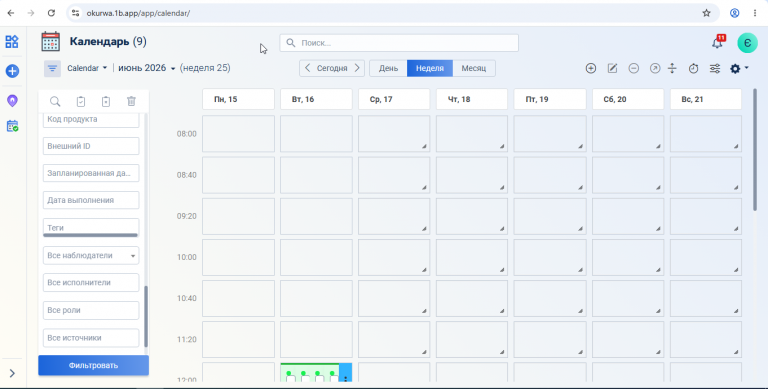
Task: Open the notifications bell
Action: coord(718,43)
